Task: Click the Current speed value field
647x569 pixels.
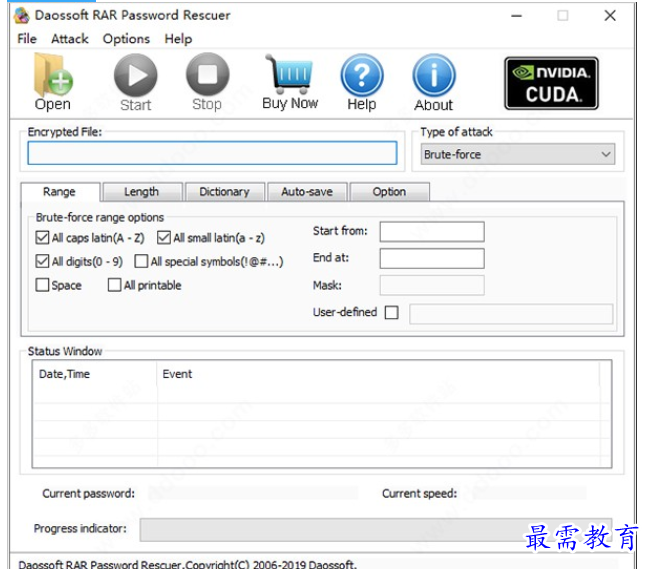Action: (529, 493)
